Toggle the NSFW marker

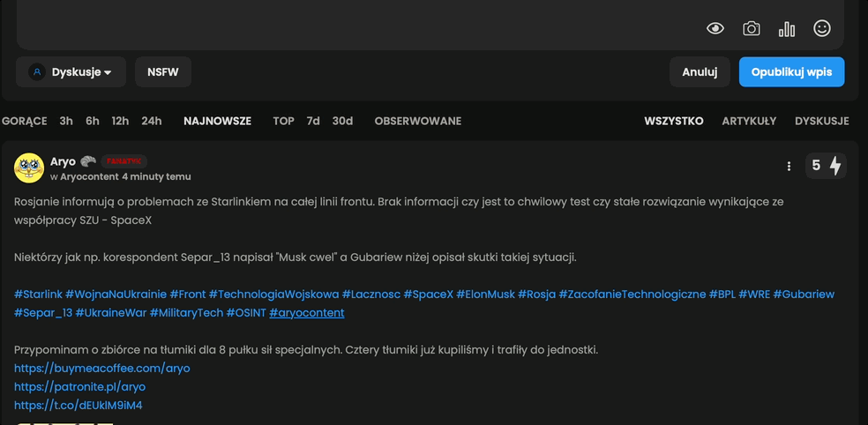163,72
